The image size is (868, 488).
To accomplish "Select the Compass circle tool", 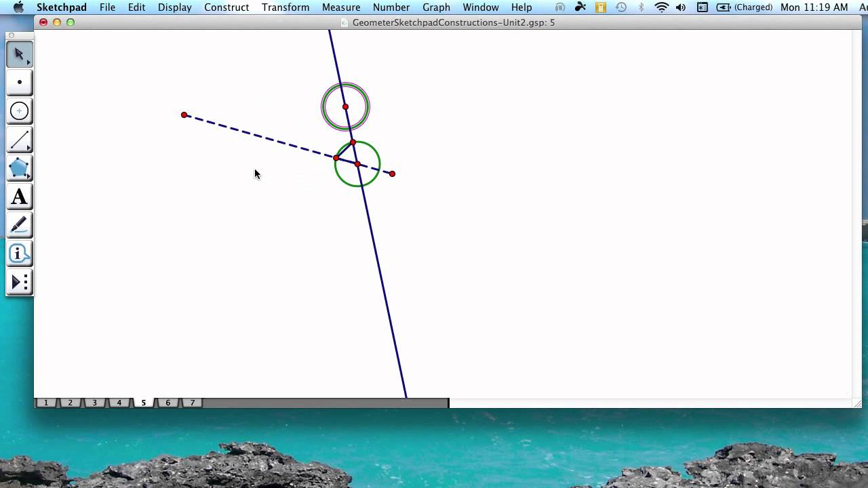I will (x=20, y=111).
